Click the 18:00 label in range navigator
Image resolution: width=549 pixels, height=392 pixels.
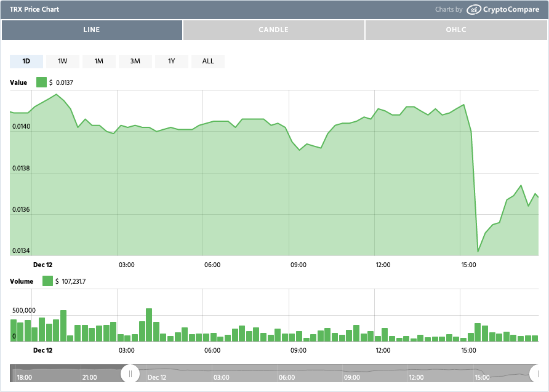click(25, 377)
